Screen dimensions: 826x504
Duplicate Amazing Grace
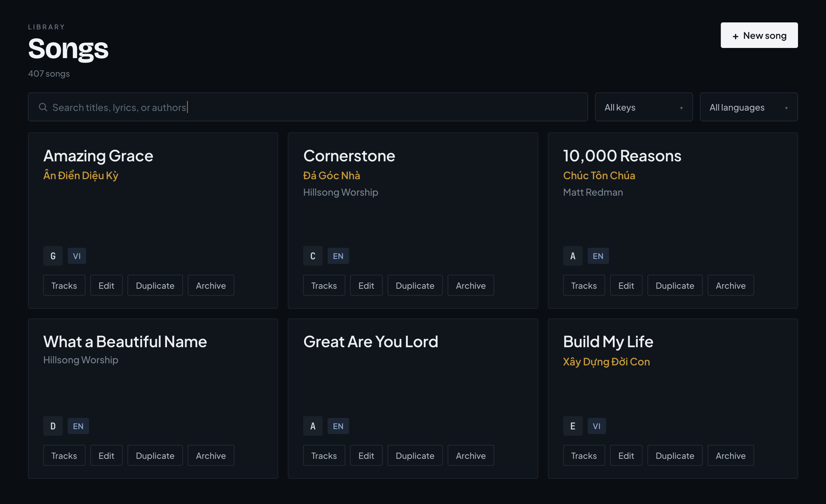155,285
